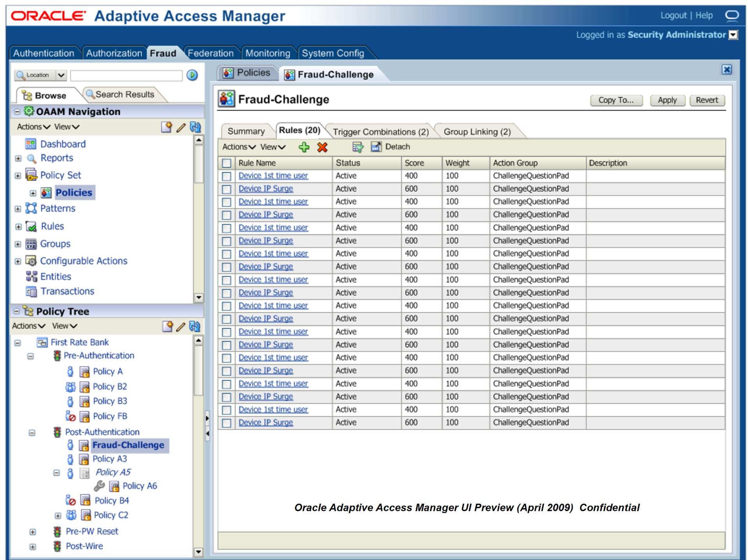Click the Apply button
748x560 pixels.
click(x=667, y=100)
